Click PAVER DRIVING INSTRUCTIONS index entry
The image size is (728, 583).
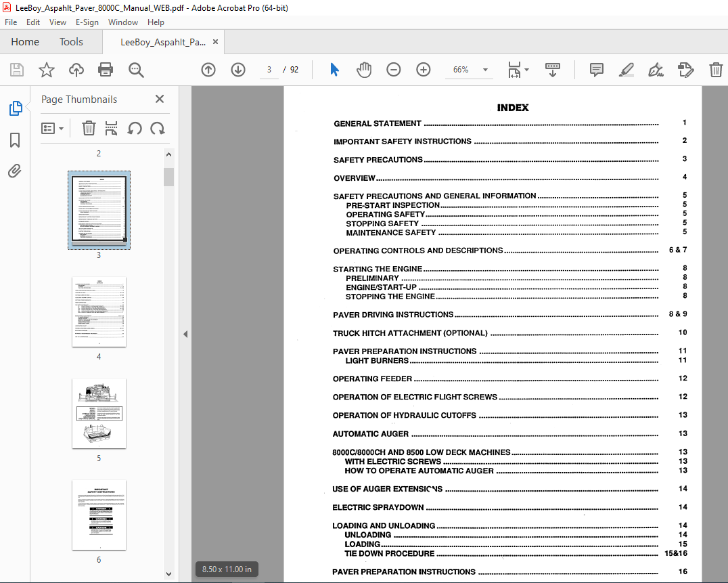(x=393, y=314)
